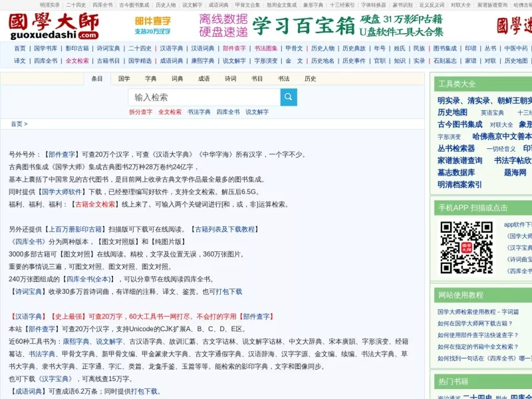The width and height of the screenshot is (532, 399).
Task: Click 古籍全文检索 red link in body
Action: pos(95,205)
